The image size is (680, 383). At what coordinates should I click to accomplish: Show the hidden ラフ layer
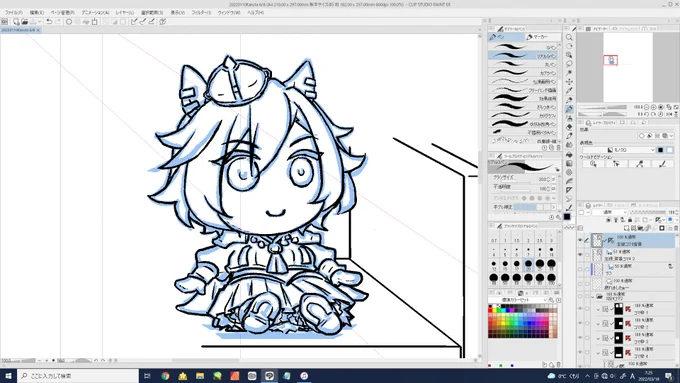580,269
